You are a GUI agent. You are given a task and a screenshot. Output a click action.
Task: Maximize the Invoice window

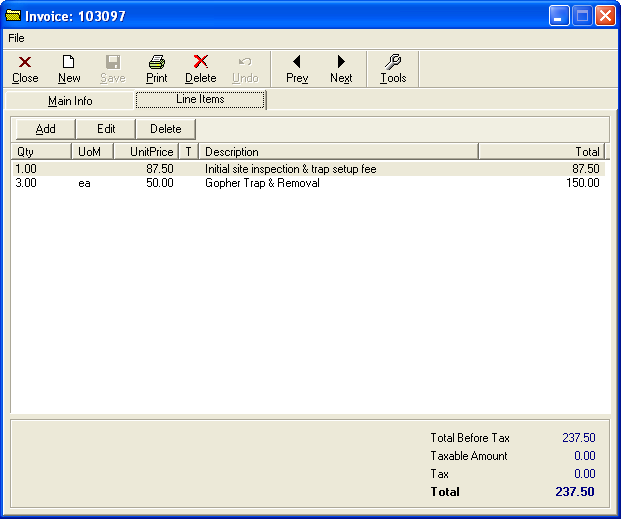(x=582, y=16)
